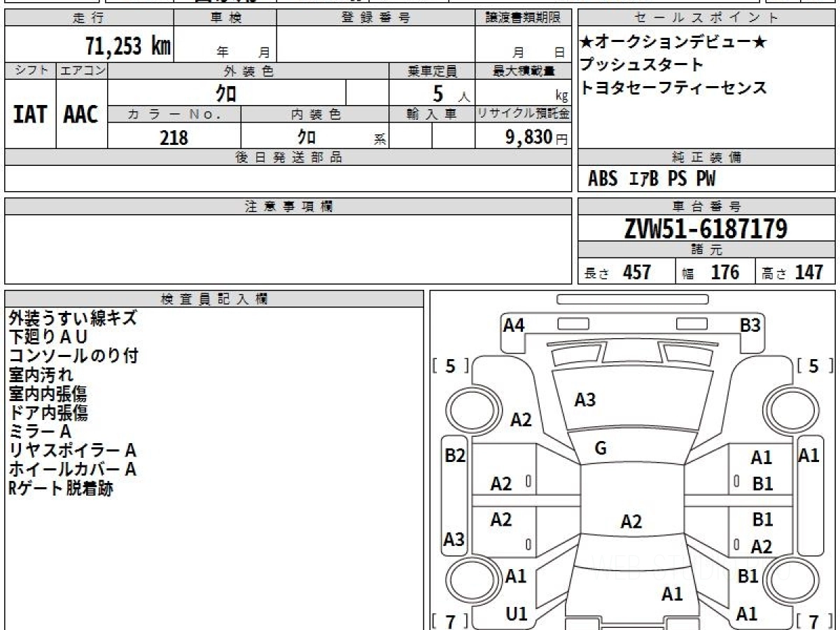Select the B2 mark on the diagram
The width and height of the screenshot is (840, 630).
click(x=455, y=456)
